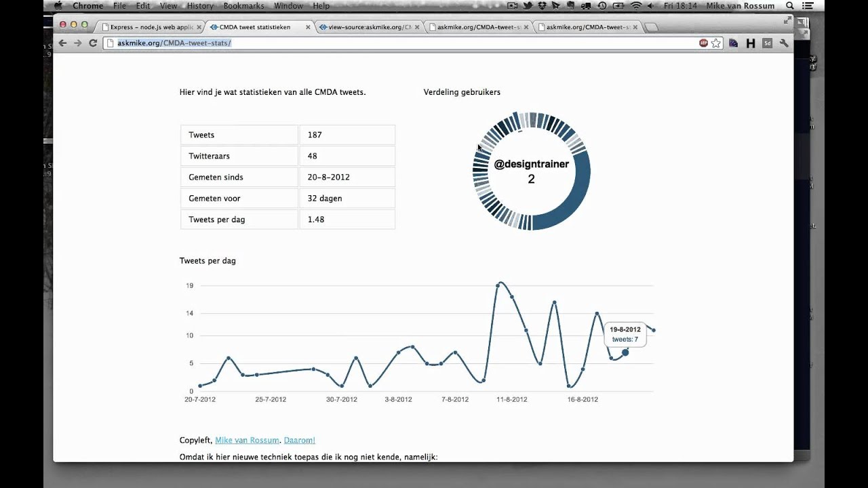Click the H extension icon in toolbar
Screen dimensions: 868x488
click(751, 43)
